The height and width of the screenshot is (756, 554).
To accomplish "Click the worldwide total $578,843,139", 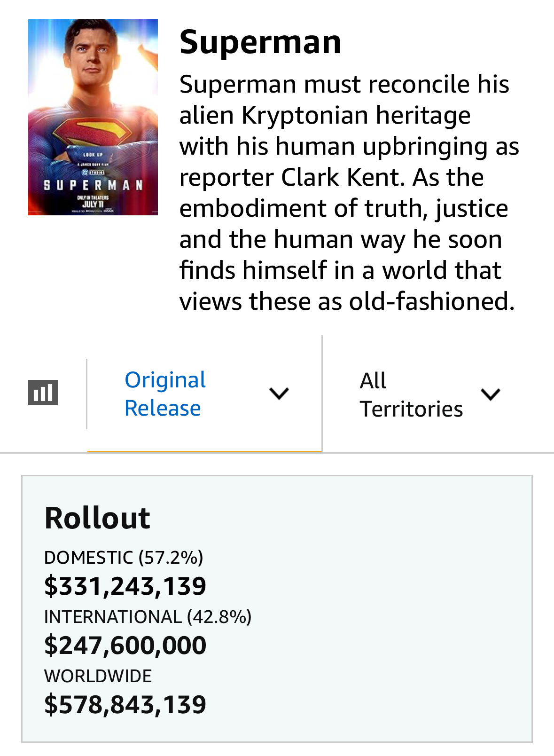I will click(x=125, y=704).
